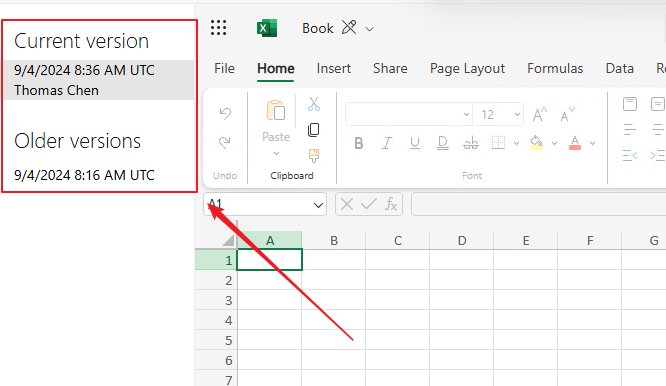Apply the yellow fill color bucket
Viewport: 666px width, 386px height.
[536, 143]
